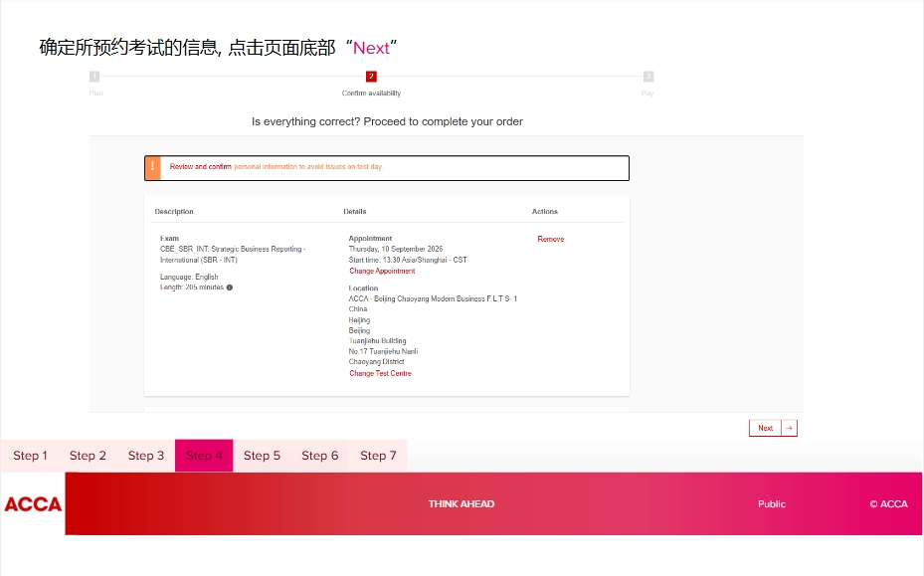
Task: Click the Language: English text
Action: click(x=189, y=278)
